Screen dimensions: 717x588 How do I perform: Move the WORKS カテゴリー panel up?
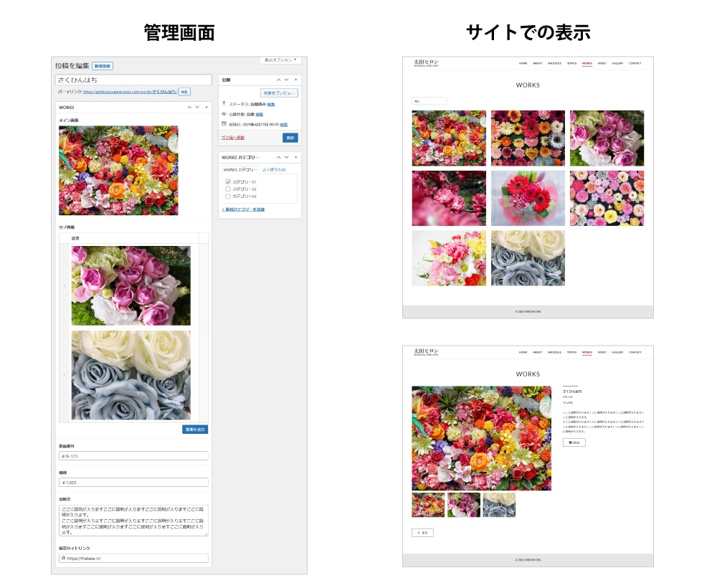pos(278,157)
